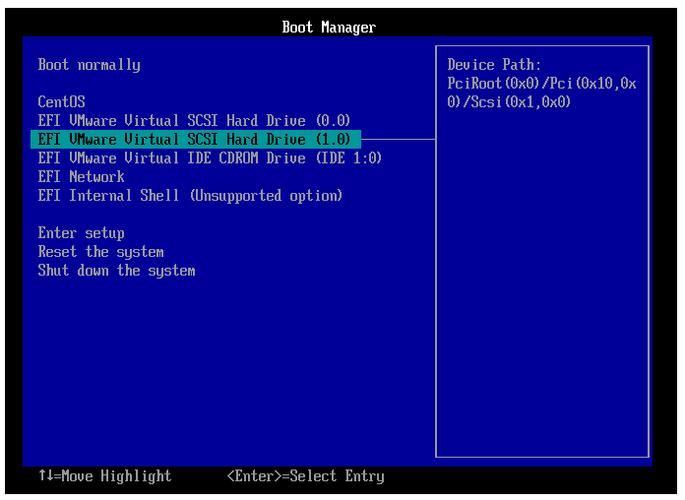Viewport: 685px width, 500px height.
Task: Select the Boot normally entry
Action: pyautogui.click(x=89, y=65)
